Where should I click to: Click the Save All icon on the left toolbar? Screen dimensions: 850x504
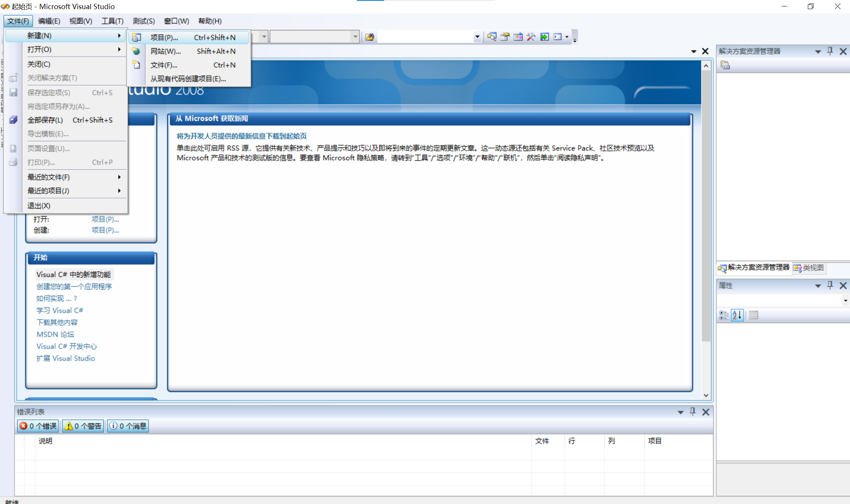(x=13, y=120)
